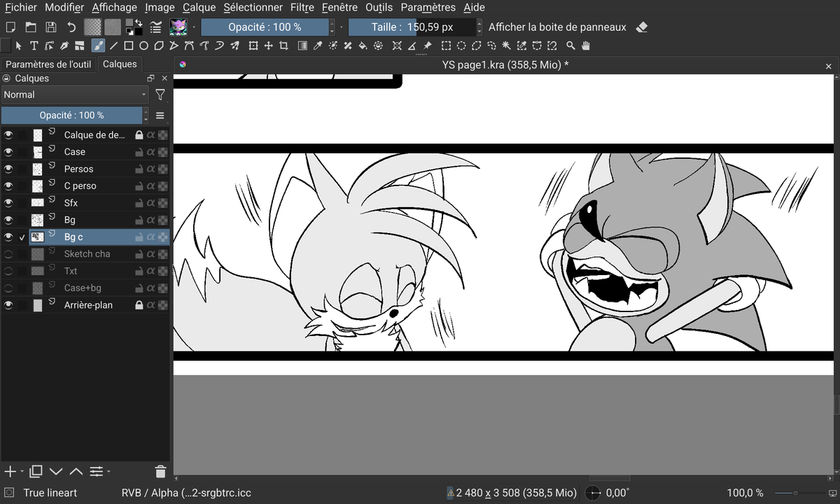The image size is (840, 504).
Task: Show the Sketch cha layer
Action: [x=8, y=253]
